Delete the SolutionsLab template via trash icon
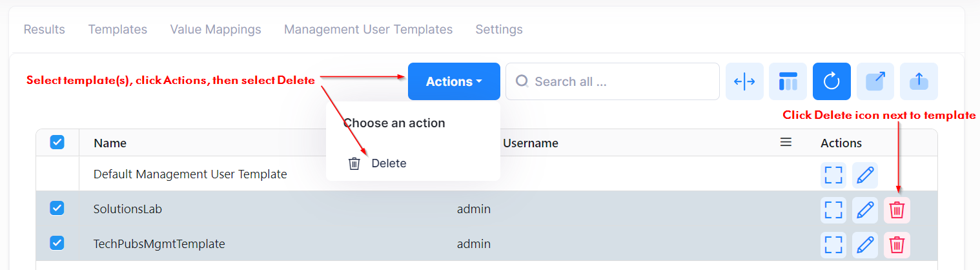 897,210
